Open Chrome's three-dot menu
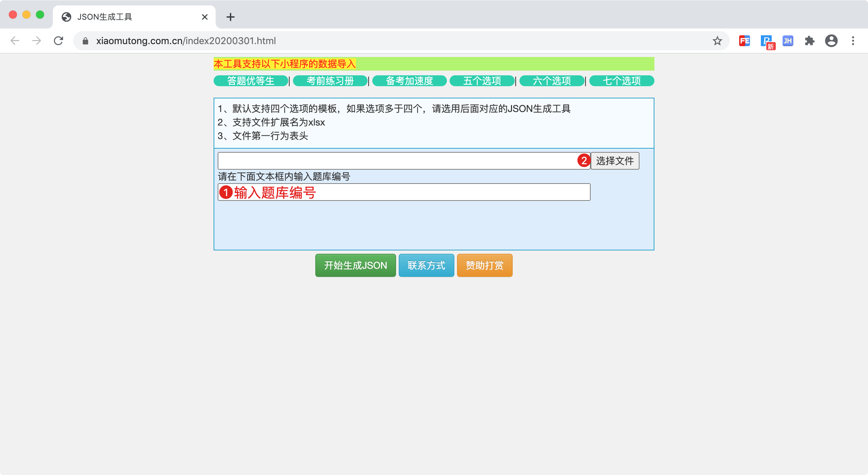 click(x=853, y=41)
